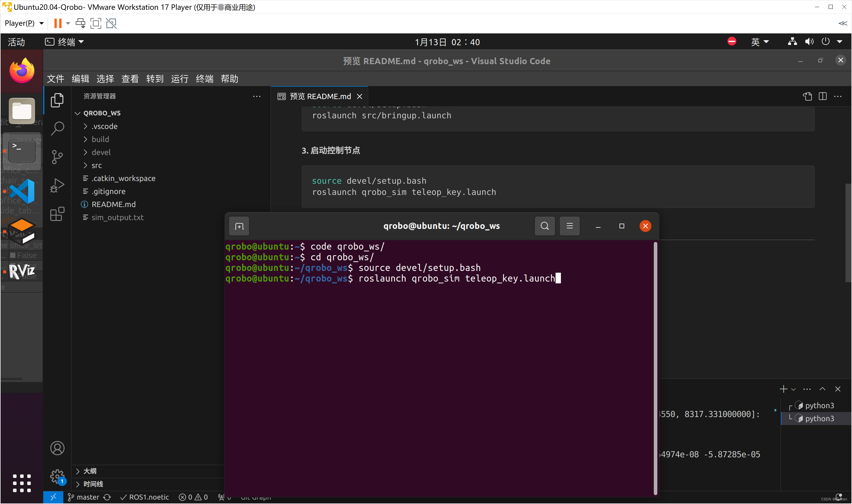This screenshot has width=852, height=504.
Task: Open the 终端 app menu dropdown in top bar
Action: pos(64,42)
